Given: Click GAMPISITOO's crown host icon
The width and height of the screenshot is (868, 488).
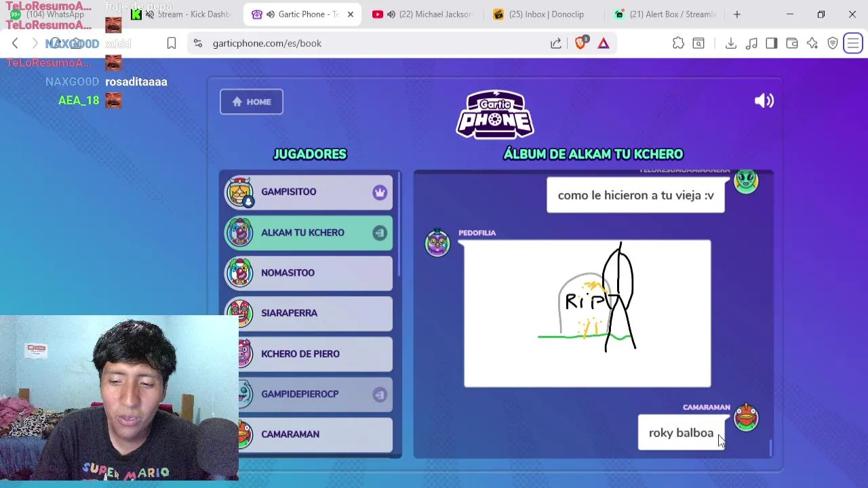Looking at the screenshot, I should click(380, 192).
